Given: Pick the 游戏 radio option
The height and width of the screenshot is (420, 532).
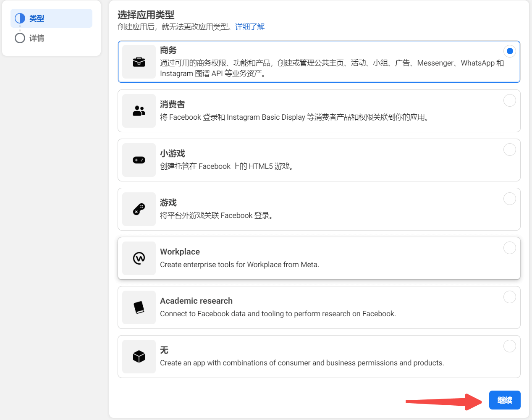Looking at the screenshot, I should [x=509, y=199].
